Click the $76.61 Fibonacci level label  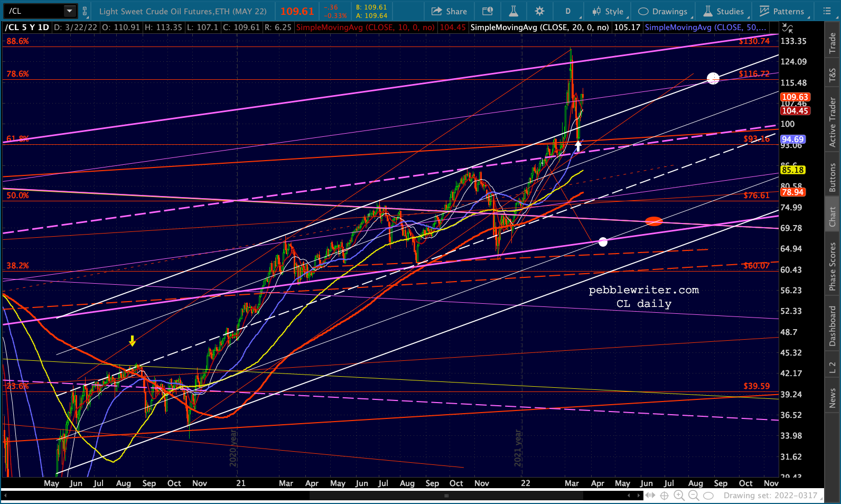point(756,195)
